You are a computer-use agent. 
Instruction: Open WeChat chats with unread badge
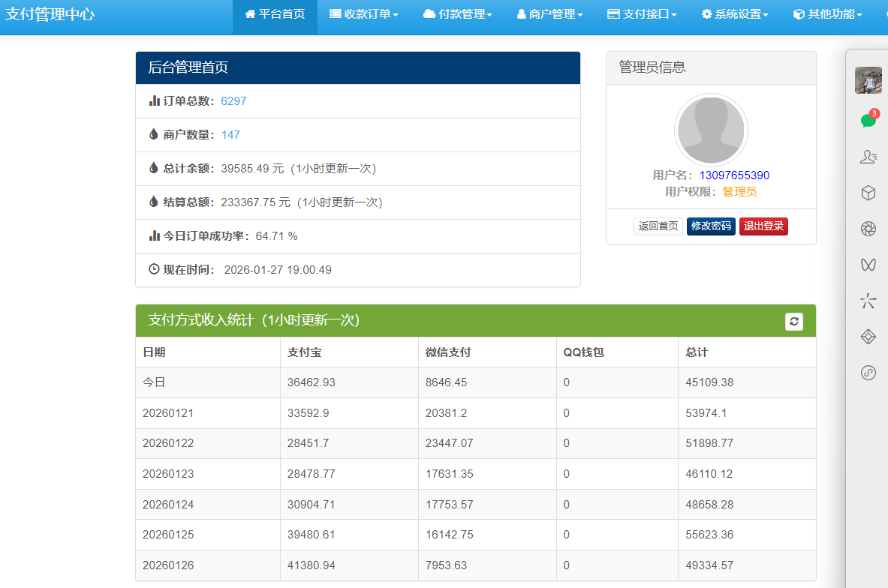tap(868, 120)
